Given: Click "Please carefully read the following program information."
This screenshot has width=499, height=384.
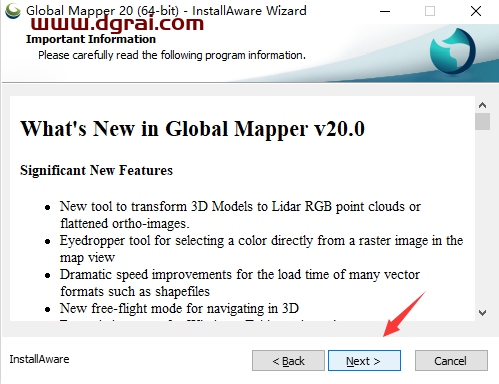Looking at the screenshot, I should coord(172,55).
